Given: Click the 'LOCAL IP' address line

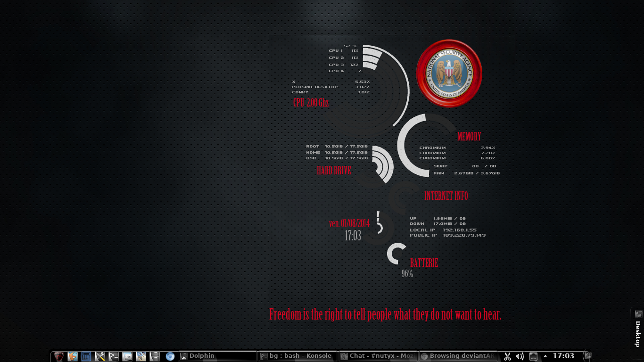Looking at the screenshot, I should 443,230.
